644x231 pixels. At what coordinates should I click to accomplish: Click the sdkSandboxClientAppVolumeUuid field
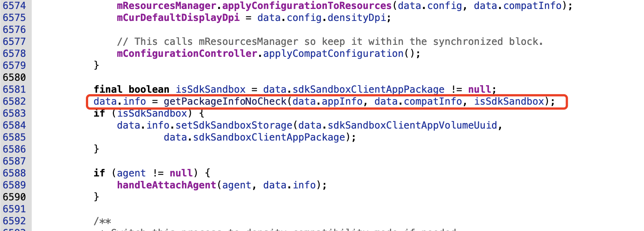pos(412,125)
